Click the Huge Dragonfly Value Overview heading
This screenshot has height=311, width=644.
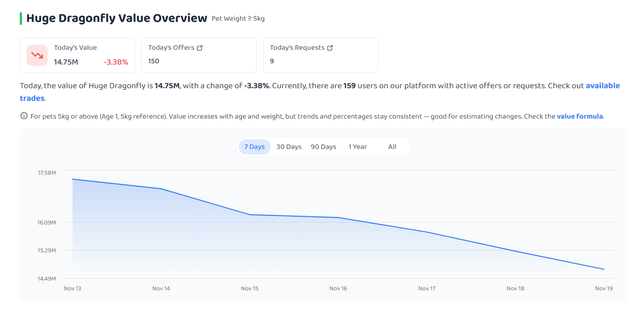coord(117,18)
